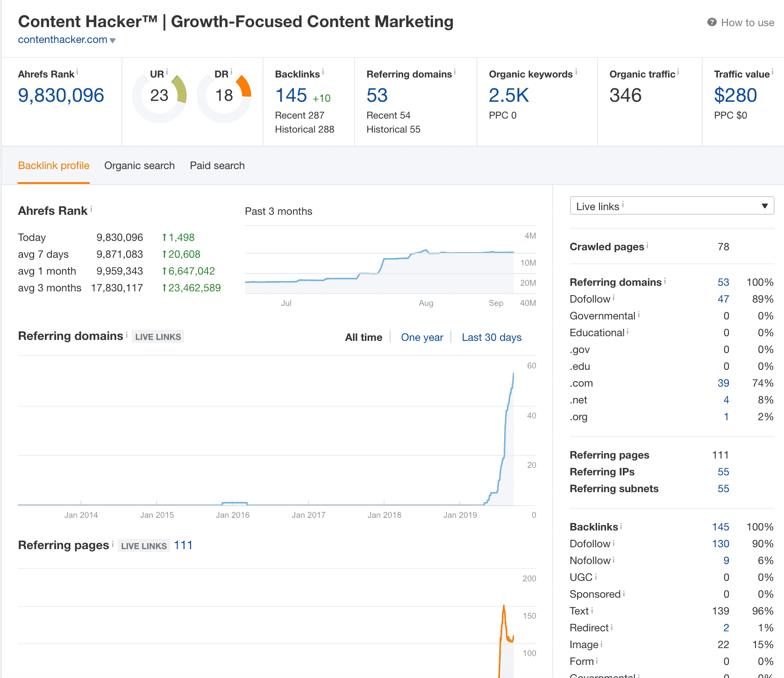
Task: Select the All time range for Referring domains
Action: tap(363, 337)
